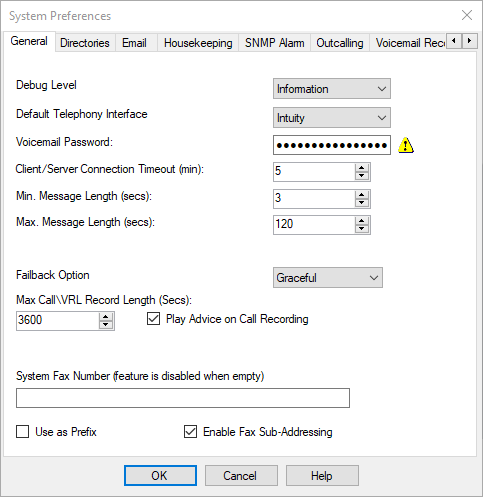
Task: Click into the Voicemail Password field
Action: 332,145
